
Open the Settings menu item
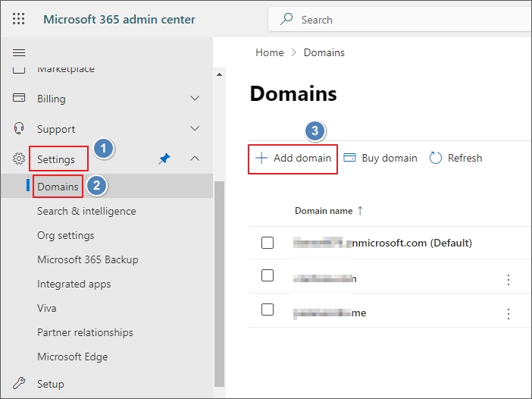[56, 159]
